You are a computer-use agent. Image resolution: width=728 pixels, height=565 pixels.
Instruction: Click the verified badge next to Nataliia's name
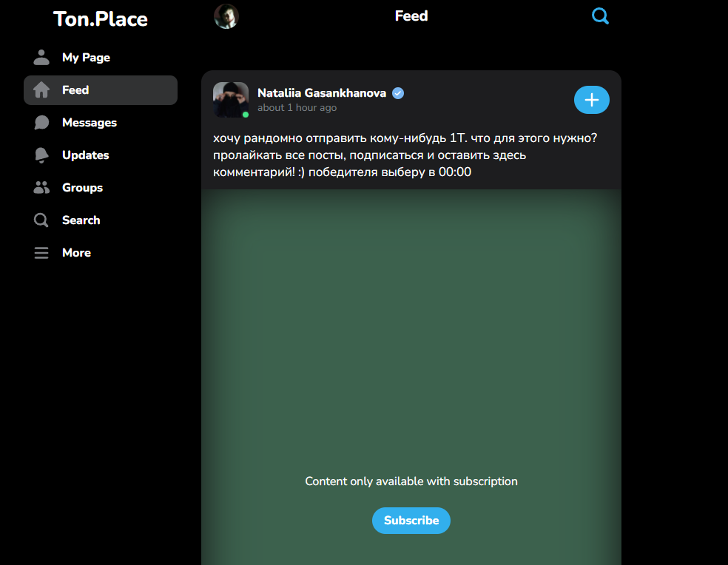[398, 93]
